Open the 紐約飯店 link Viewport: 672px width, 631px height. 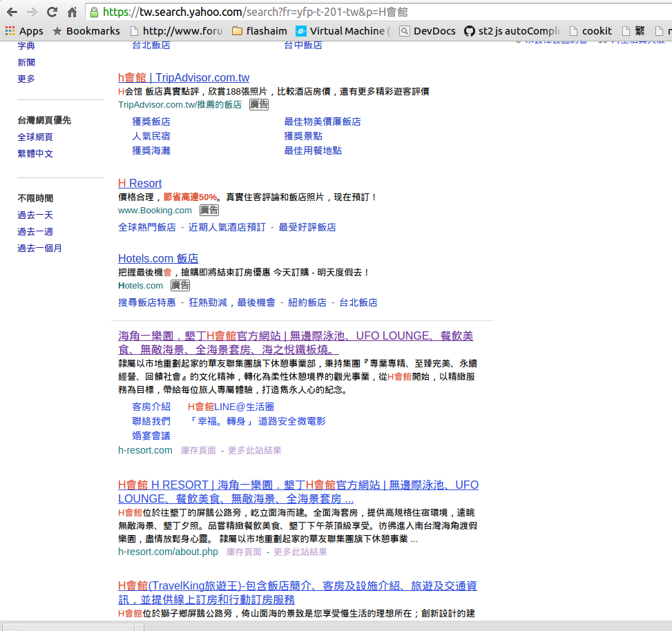click(x=307, y=303)
